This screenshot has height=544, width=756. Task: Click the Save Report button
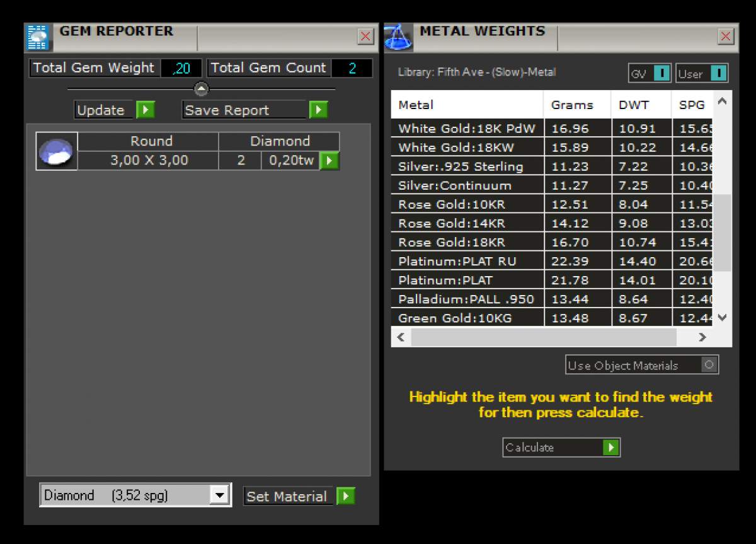click(245, 110)
